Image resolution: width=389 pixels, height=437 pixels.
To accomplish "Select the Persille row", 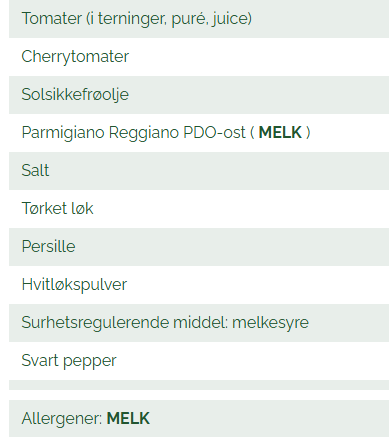I will click(x=199, y=247).
